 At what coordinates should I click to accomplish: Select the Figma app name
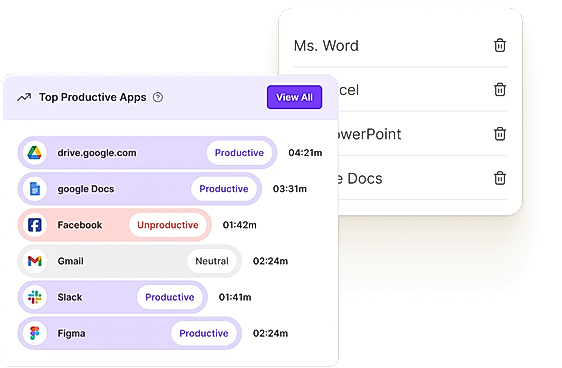coord(71,334)
